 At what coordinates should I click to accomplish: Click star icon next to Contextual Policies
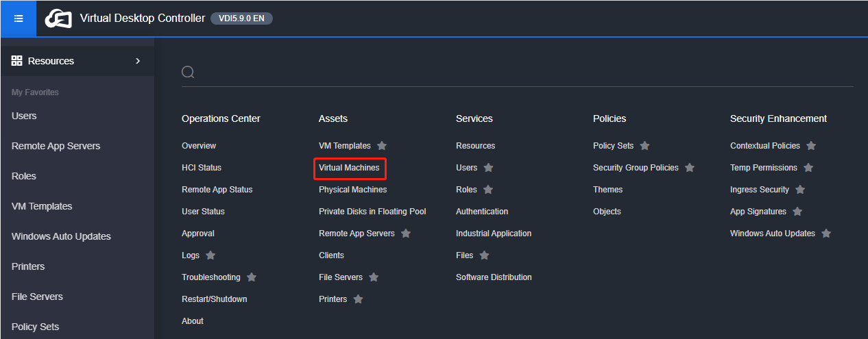pyautogui.click(x=811, y=146)
